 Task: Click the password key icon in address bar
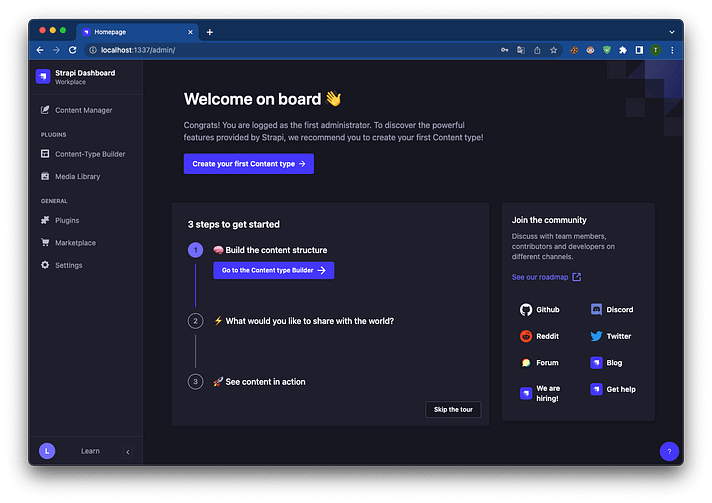504,50
